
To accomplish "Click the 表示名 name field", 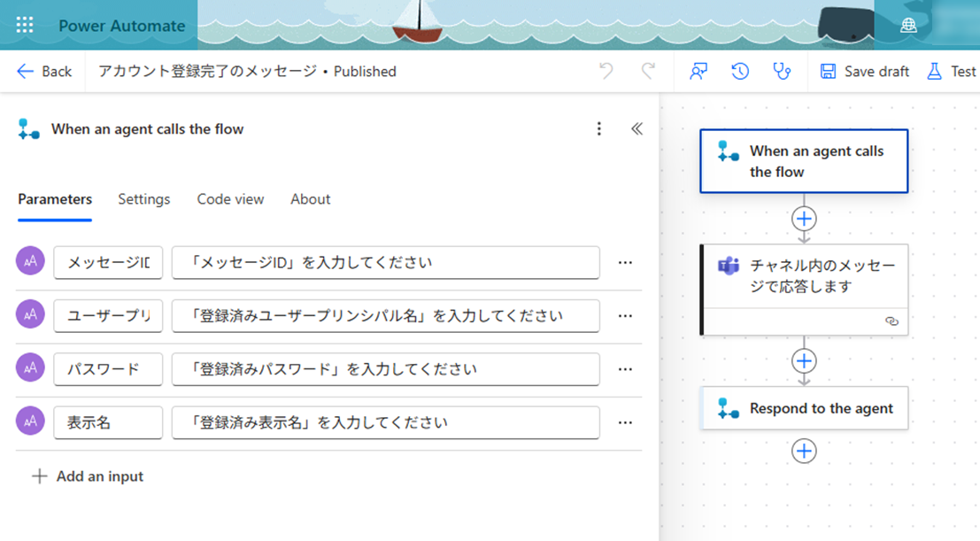I will pos(108,422).
